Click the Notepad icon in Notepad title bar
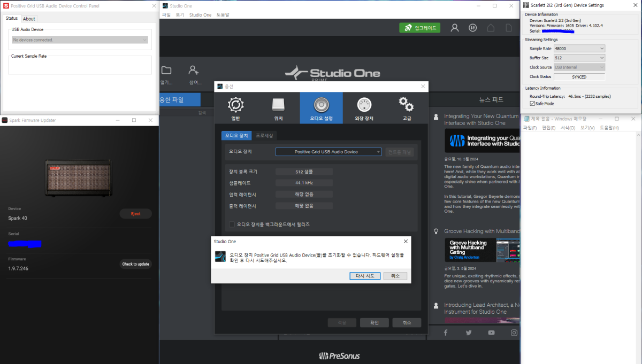This screenshot has width=642, height=364. coord(527,119)
